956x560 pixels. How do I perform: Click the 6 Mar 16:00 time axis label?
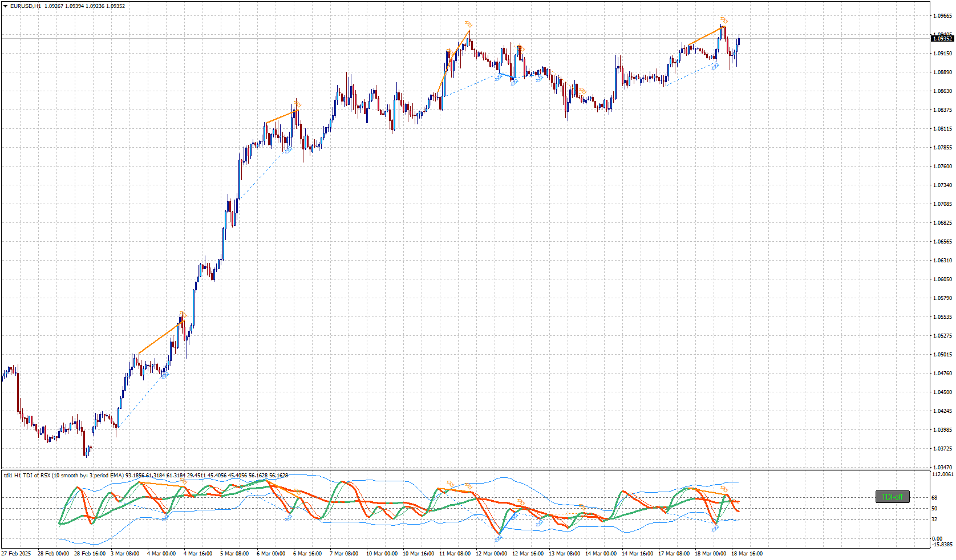[x=307, y=554]
